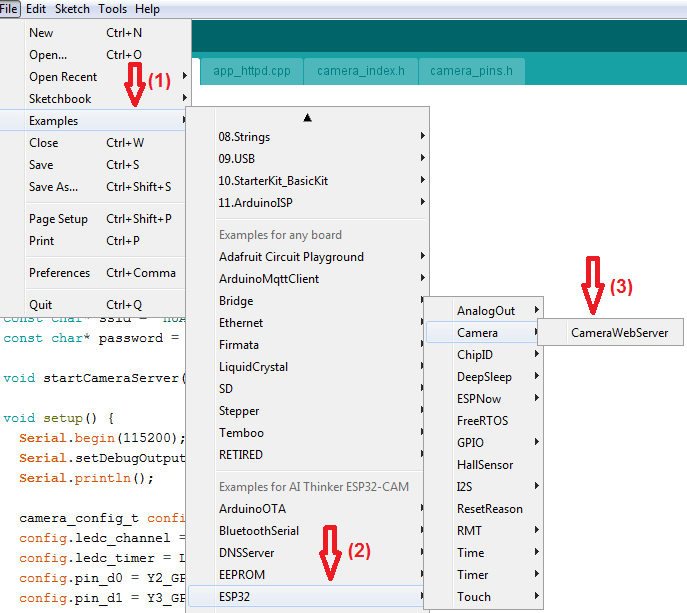
Task: Open the ResetReason example
Action: click(x=484, y=509)
